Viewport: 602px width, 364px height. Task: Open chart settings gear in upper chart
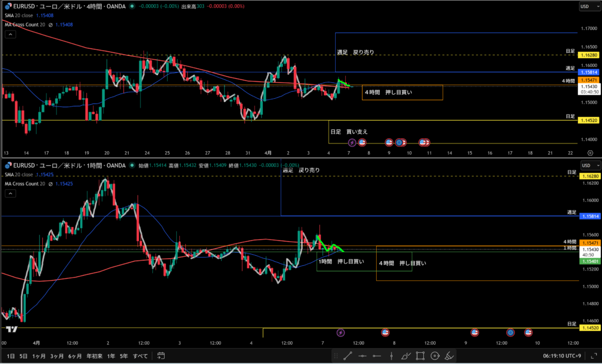point(590,153)
